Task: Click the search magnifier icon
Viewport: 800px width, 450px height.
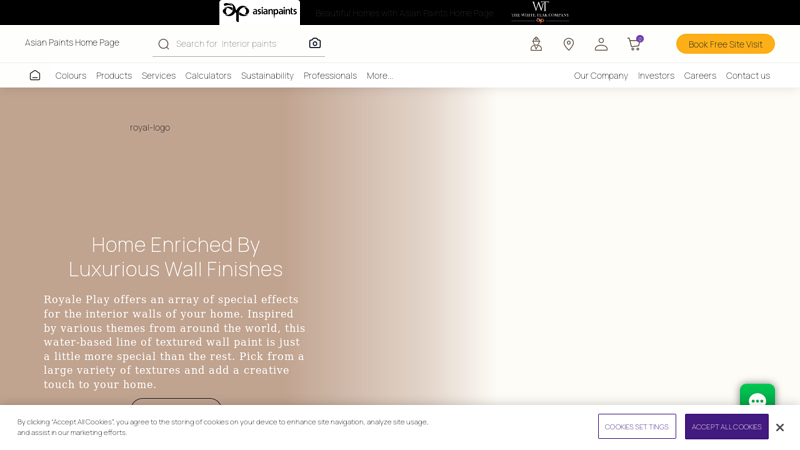Action: point(163,44)
